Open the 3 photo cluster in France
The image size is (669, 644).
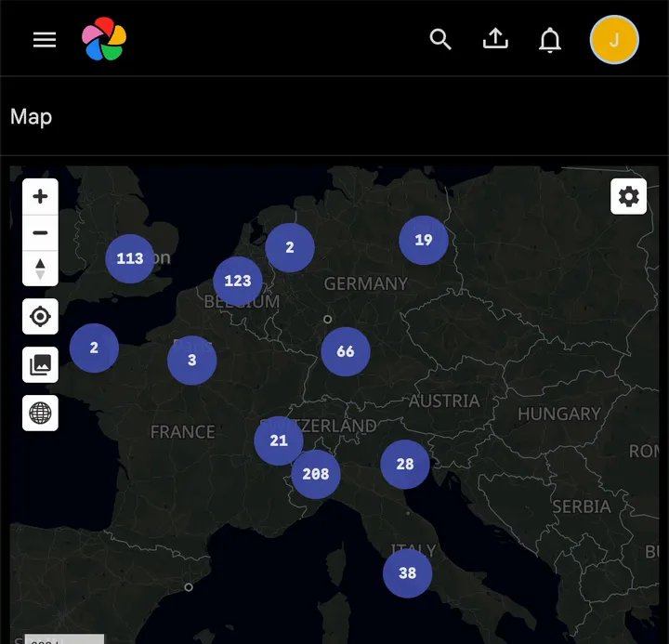[192, 361]
